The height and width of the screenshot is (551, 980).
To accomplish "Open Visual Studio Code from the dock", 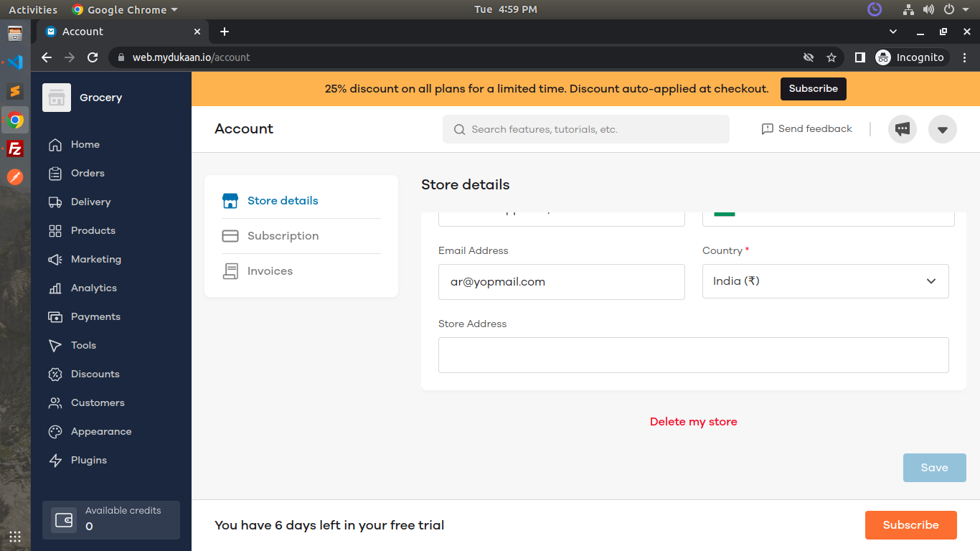I will pyautogui.click(x=15, y=62).
